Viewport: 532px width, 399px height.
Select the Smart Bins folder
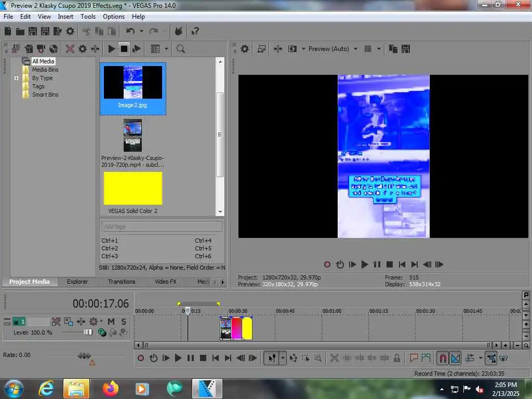point(45,95)
